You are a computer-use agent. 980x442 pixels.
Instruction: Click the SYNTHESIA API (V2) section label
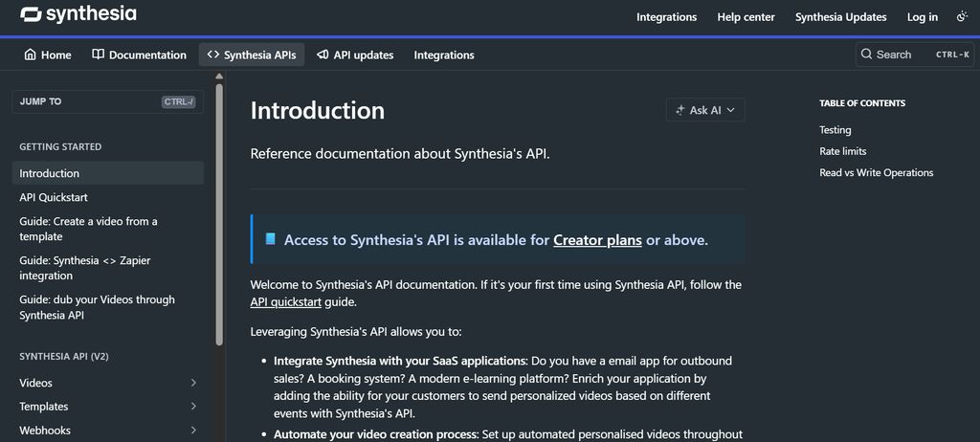point(64,356)
